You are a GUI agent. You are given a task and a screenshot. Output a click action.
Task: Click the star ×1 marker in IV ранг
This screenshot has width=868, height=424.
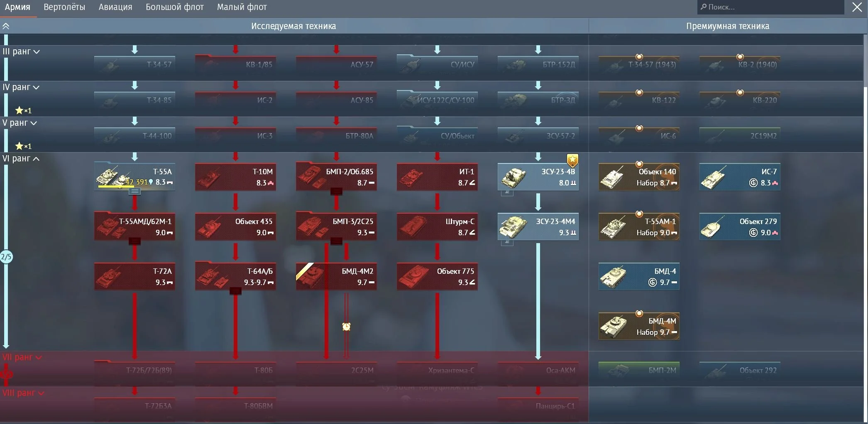pyautogui.click(x=23, y=110)
